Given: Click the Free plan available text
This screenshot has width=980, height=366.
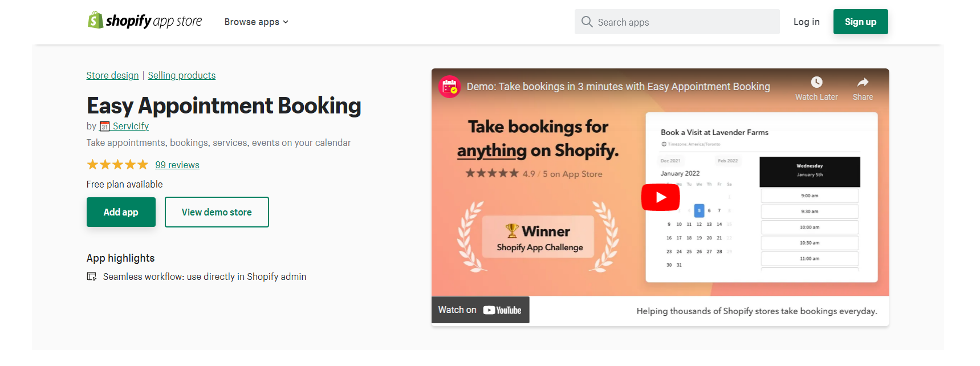Looking at the screenshot, I should (x=125, y=184).
